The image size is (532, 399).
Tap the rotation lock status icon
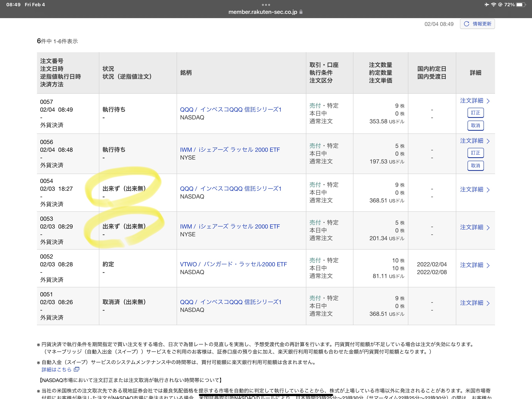(500, 4)
